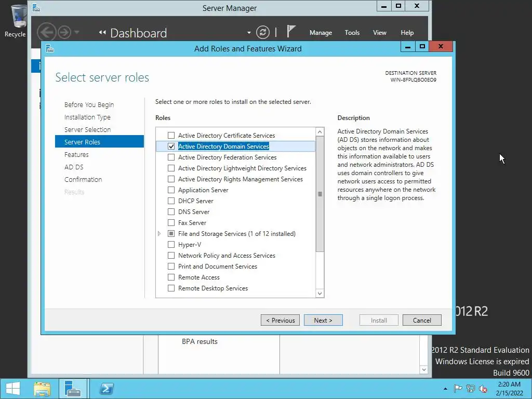Check Print and Document Services

pos(171,267)
